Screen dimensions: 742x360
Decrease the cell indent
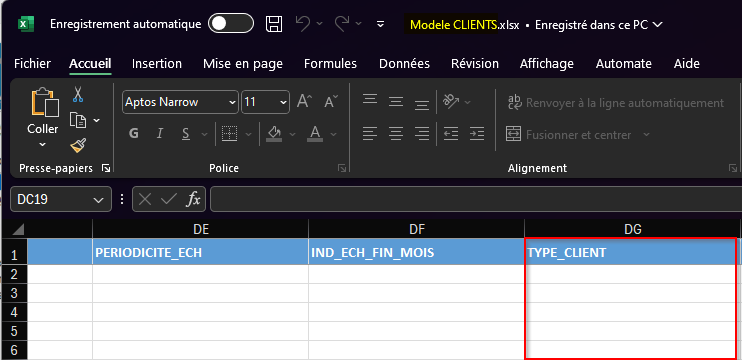451,134
